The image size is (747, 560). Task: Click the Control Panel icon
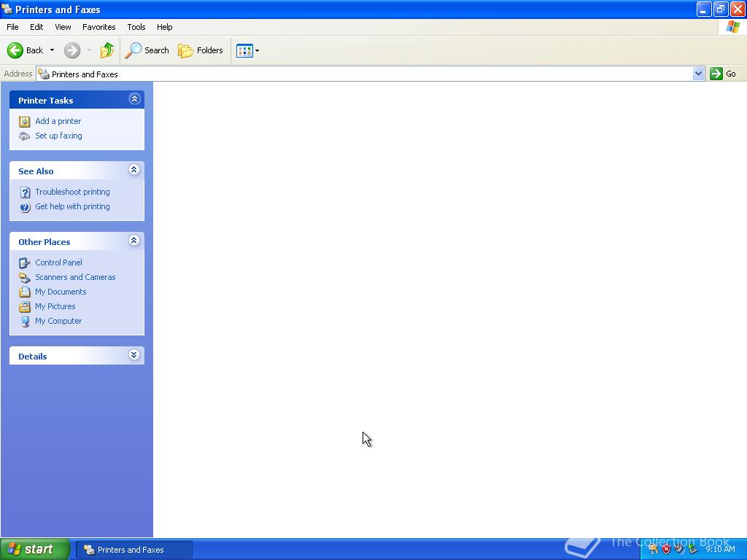[x=24, y=262]
